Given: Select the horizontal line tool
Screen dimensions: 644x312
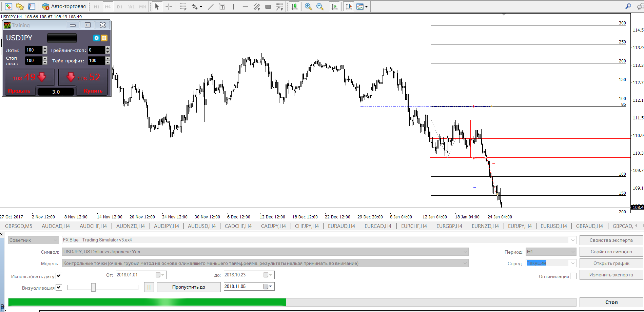Looking at the screenshot, I should [x=245, y=6].
